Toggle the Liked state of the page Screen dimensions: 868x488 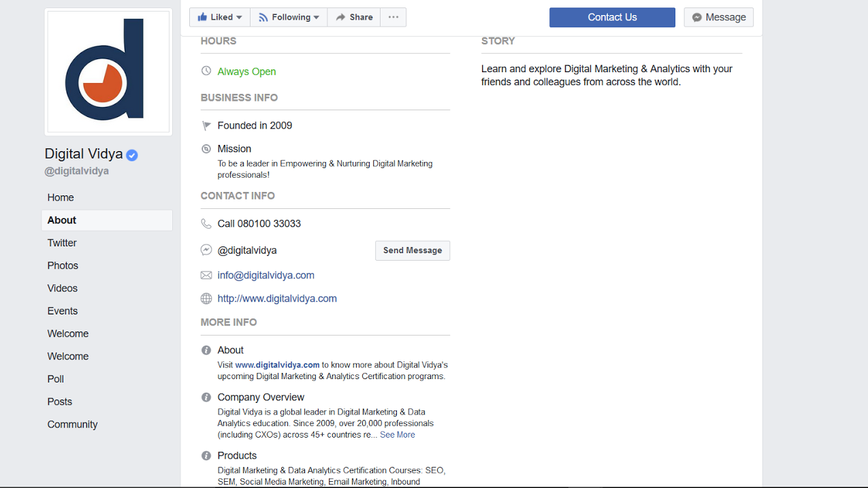point(215,17)
